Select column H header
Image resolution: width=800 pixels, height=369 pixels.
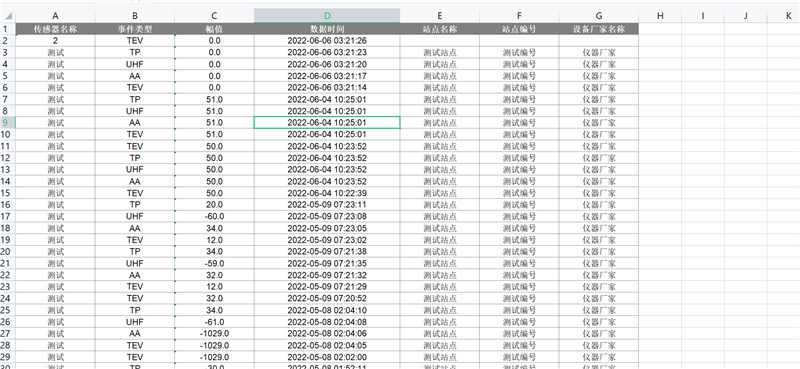click(660, 16)
